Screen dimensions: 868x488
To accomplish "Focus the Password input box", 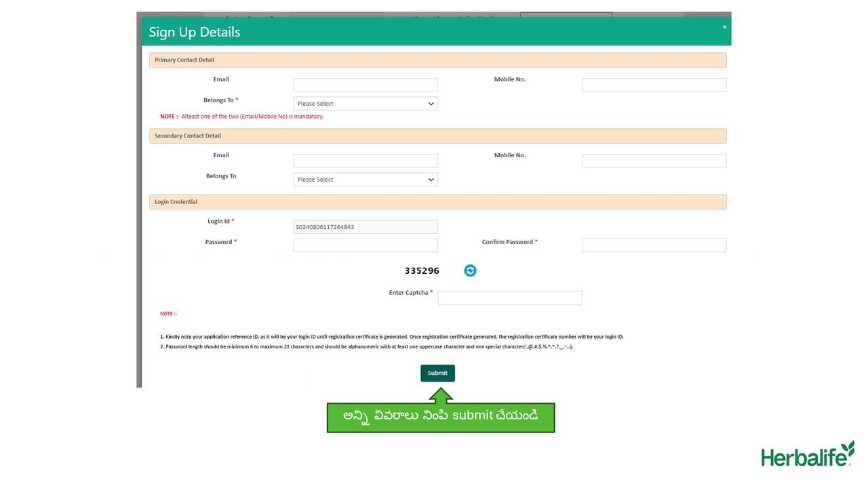I will point(365,245).
